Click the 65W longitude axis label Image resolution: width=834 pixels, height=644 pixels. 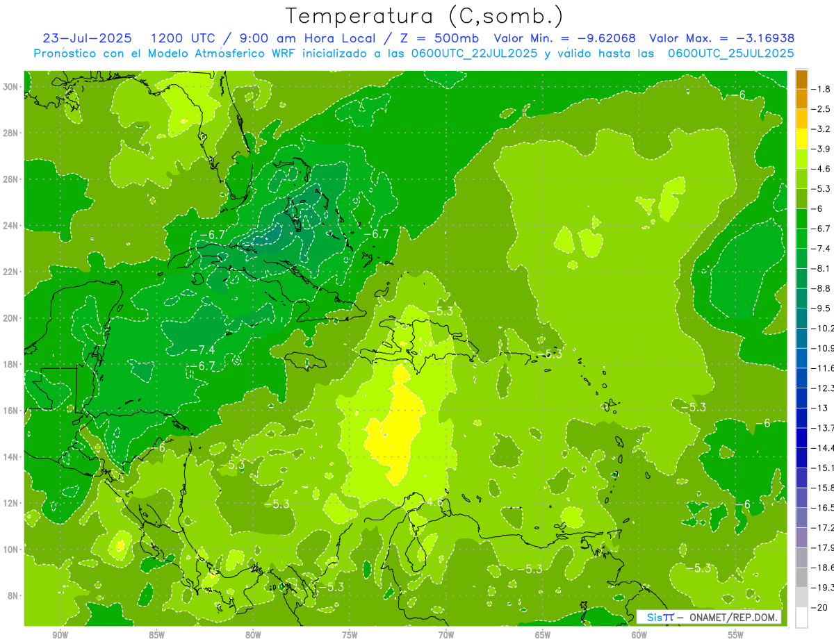pos(543,634)
